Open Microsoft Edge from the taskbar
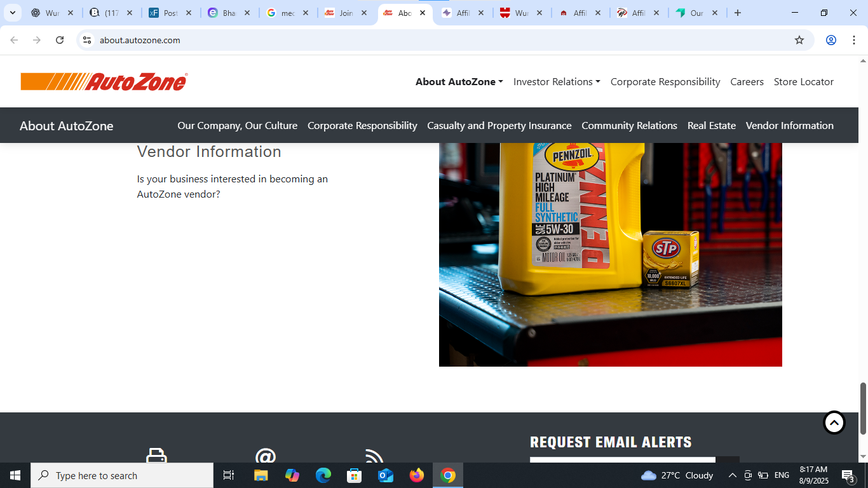 323,475
